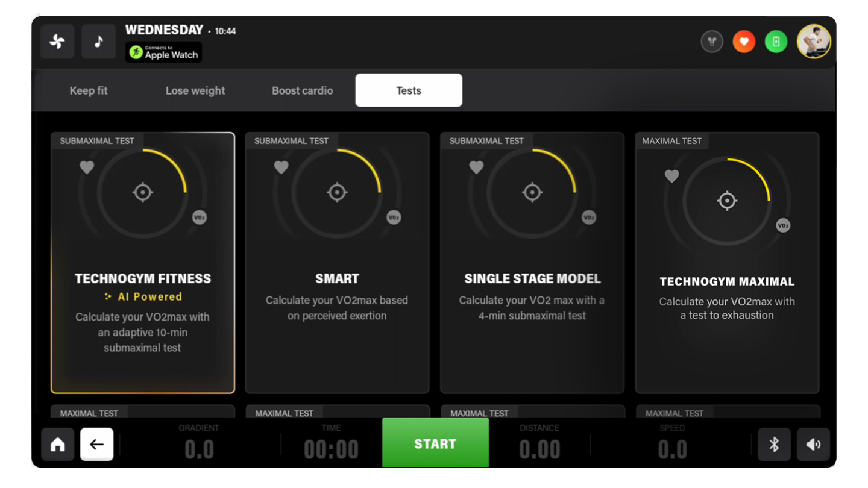Open the music note menu
The width and height of the screenshot is (868, 488).
[98, 42]
